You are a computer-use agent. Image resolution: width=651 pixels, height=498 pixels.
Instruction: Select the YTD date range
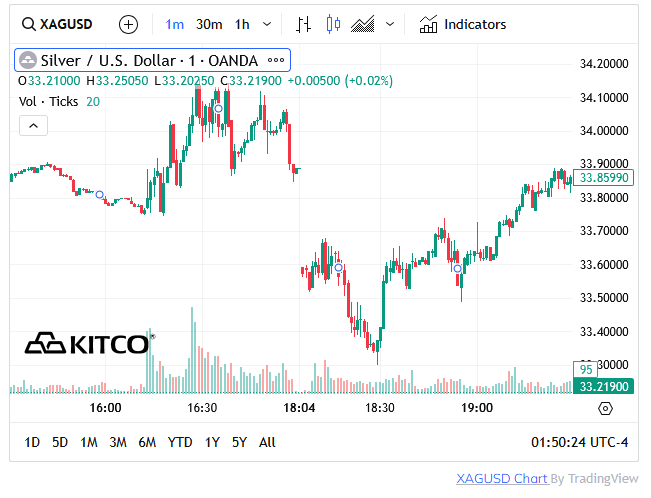[x=180, y=442]
